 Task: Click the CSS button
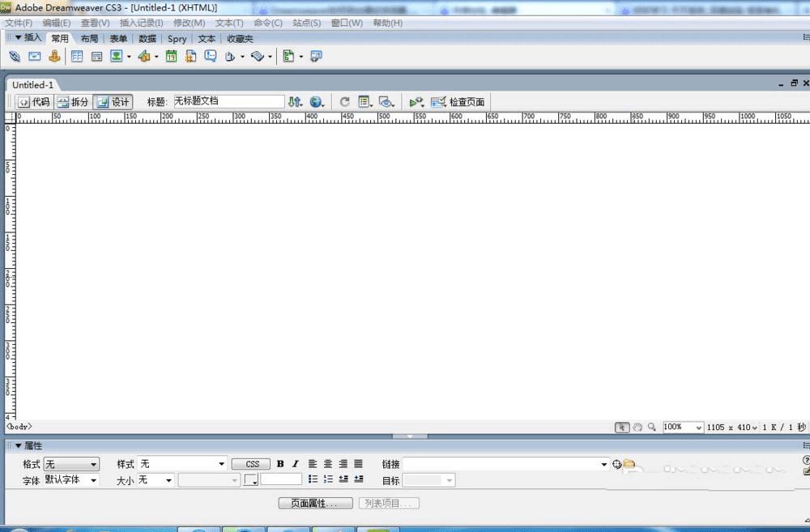251,464
